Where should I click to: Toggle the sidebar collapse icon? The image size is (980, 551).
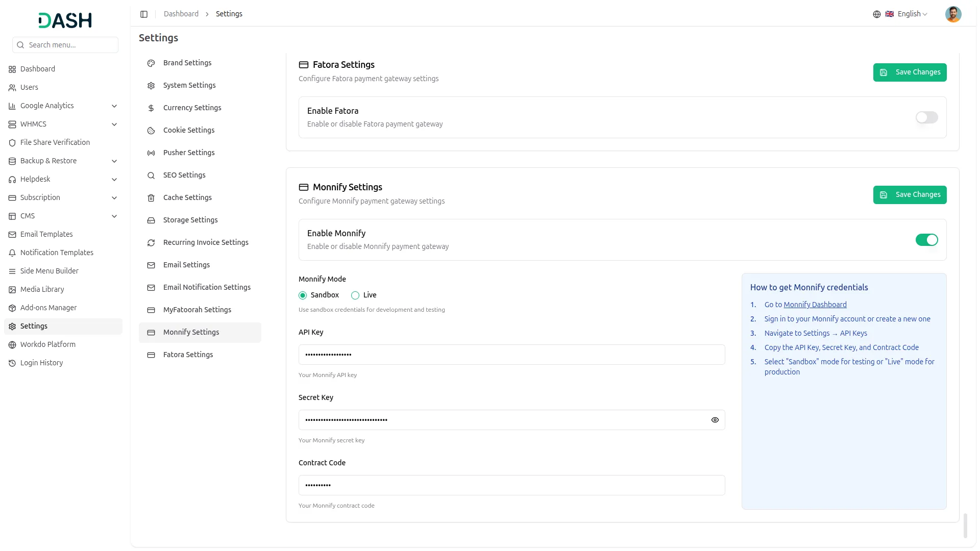coord(144,14)
